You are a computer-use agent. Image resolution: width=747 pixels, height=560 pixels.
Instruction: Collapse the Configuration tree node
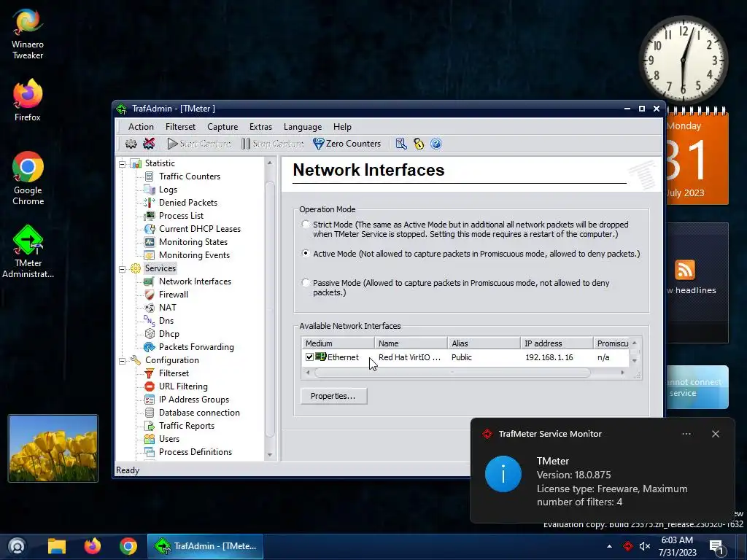tap(122, 361)
